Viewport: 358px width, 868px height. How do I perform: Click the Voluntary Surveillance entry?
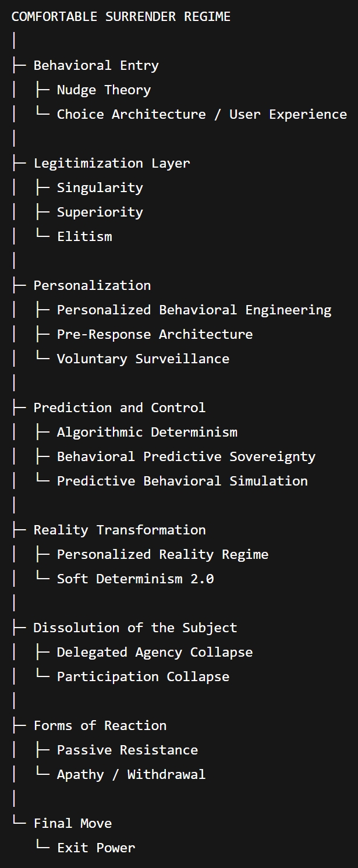click(x=143, y=359)
